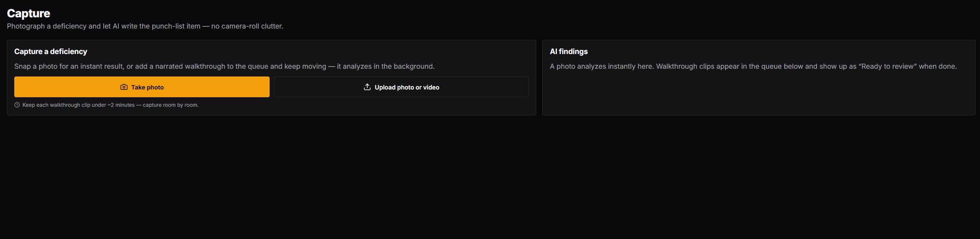Open Upload photo or video
980x239 pixels.
click(x=401, y=87)
